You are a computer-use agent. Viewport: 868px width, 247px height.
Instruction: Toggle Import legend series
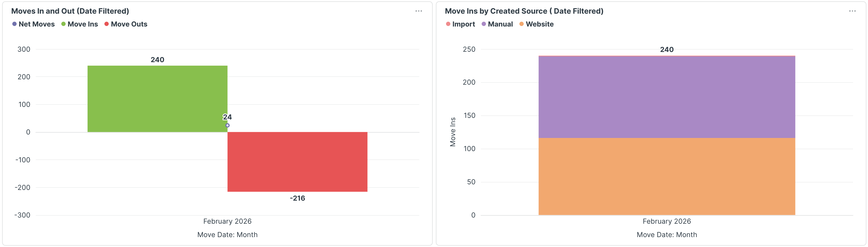463,24
